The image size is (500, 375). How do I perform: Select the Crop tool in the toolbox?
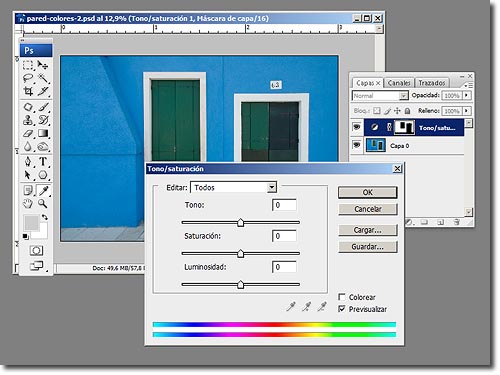28,91
